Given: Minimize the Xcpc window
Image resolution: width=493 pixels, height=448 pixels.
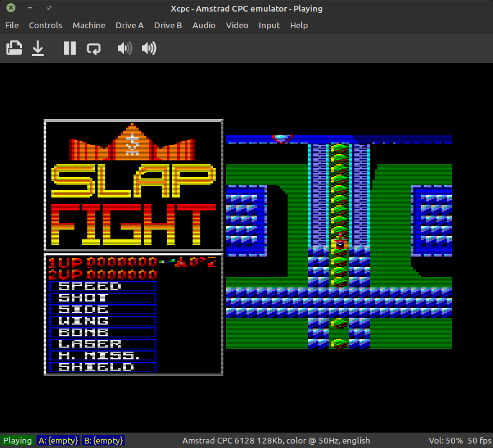Looking at the screenshot, I should click(x=30, y=8).
